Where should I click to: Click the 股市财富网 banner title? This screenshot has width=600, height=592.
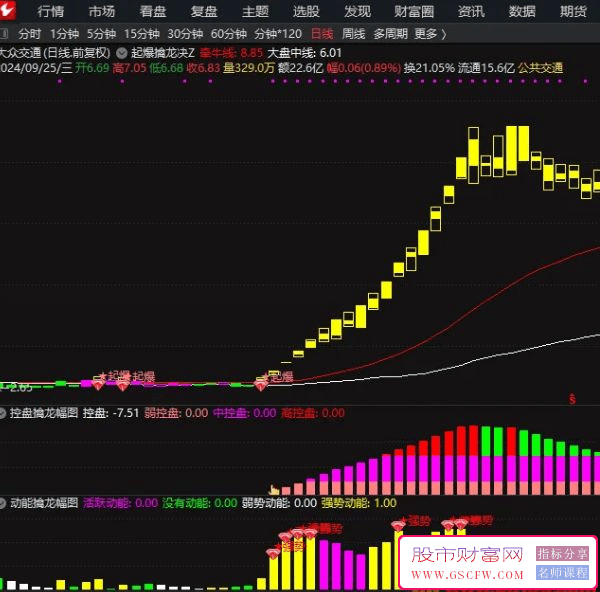[467, 554]
